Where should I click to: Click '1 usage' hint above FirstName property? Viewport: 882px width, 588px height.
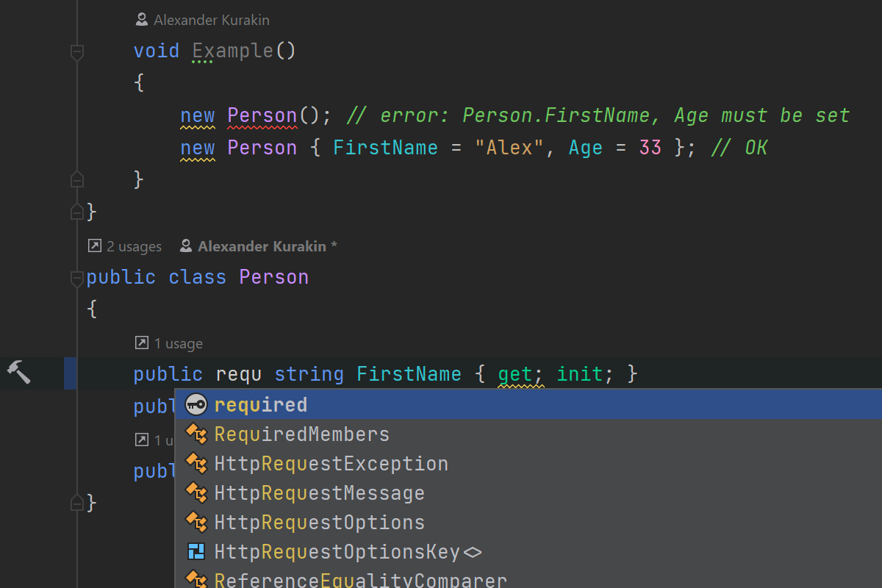pyautogui.click(x=178, y=343)
